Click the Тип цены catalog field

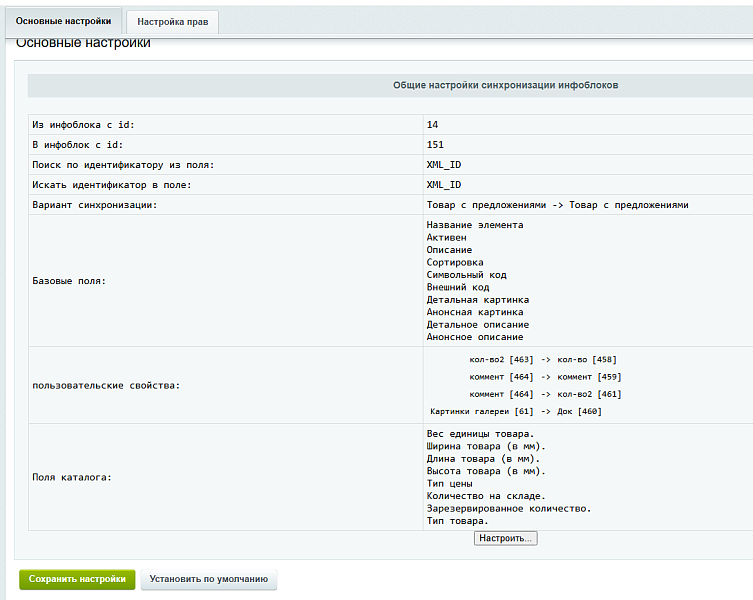[449, 484]
